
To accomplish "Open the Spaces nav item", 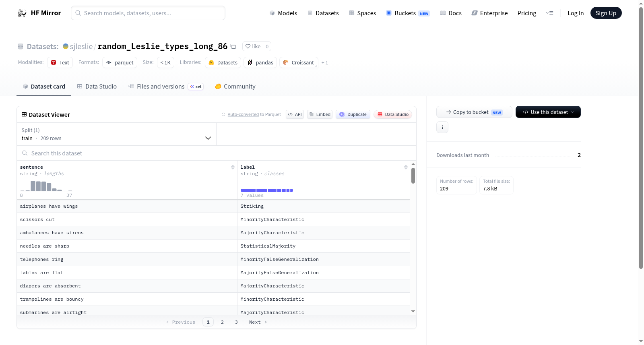I will click(x=363, y=13).
